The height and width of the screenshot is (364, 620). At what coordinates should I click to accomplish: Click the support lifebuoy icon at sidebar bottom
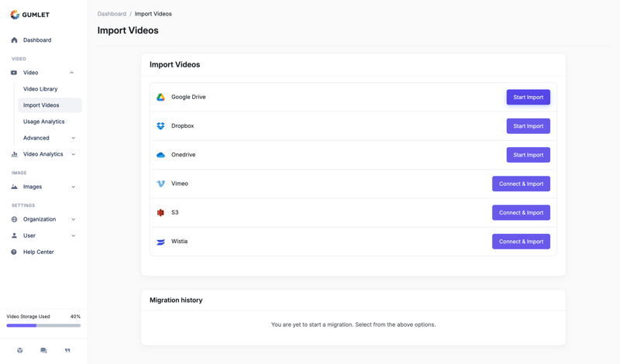pyautogui.click(x=20, y=350)
